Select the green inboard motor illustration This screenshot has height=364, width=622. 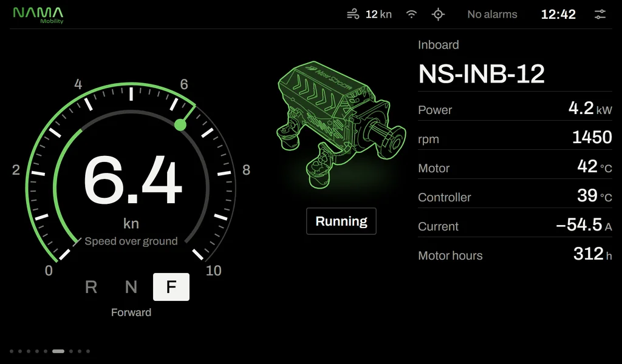pos(341,124)
